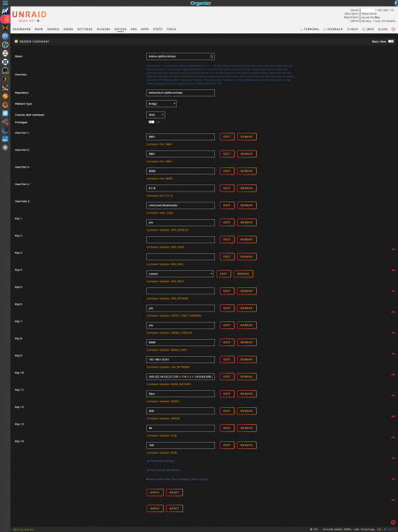Screen dimensions: 398x532
Task: Select the Docker tab
Action: tap(121, 29)
